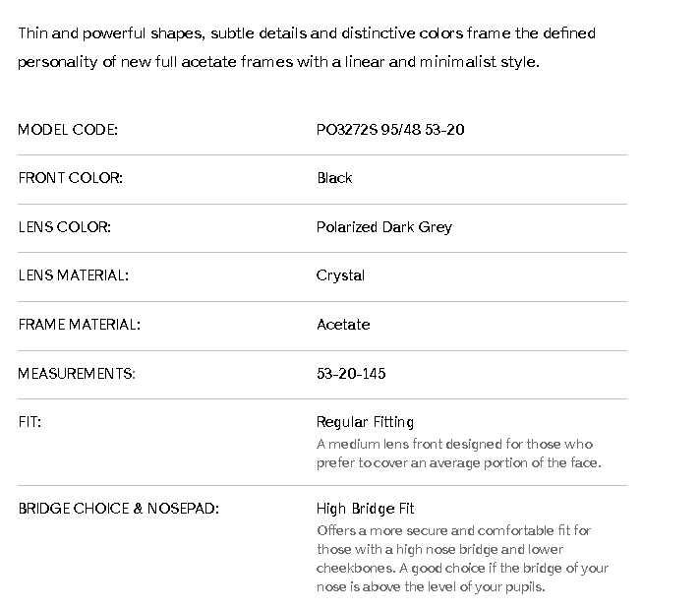Select the Black front color value

334,178
